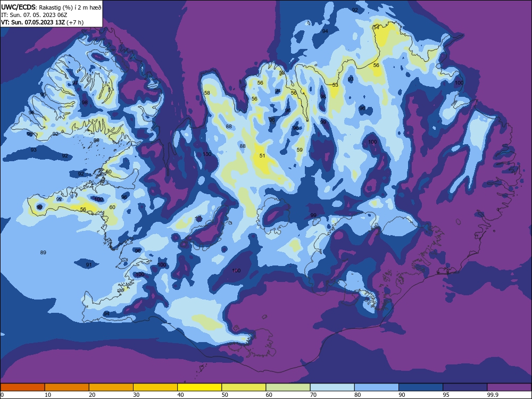Click the '99.9' tick label on the legend
This screenshot has height=399, width=532.
click(x=493, y=395)
